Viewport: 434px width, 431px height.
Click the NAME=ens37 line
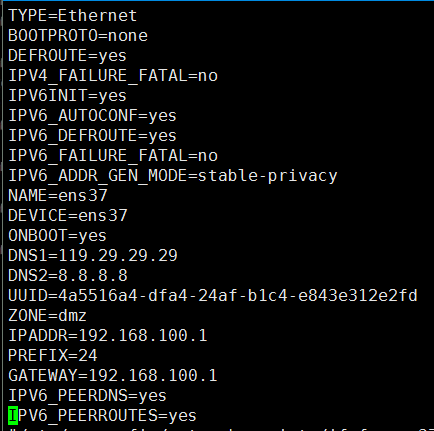58,196
